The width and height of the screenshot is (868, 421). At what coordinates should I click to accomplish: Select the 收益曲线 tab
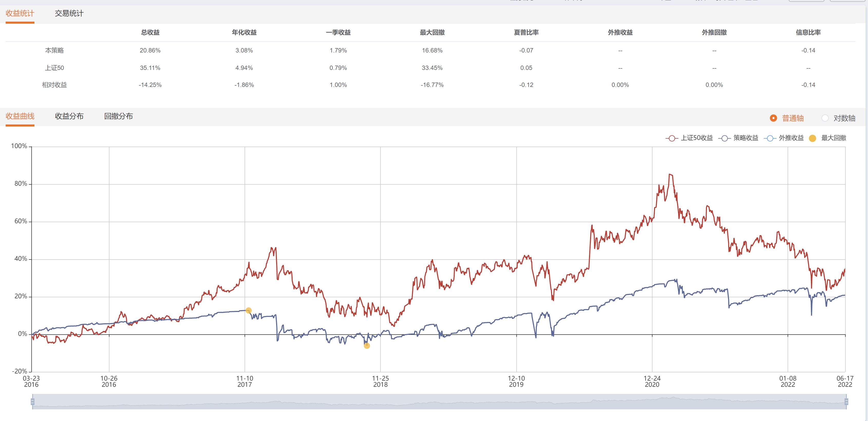pos(20,117)
